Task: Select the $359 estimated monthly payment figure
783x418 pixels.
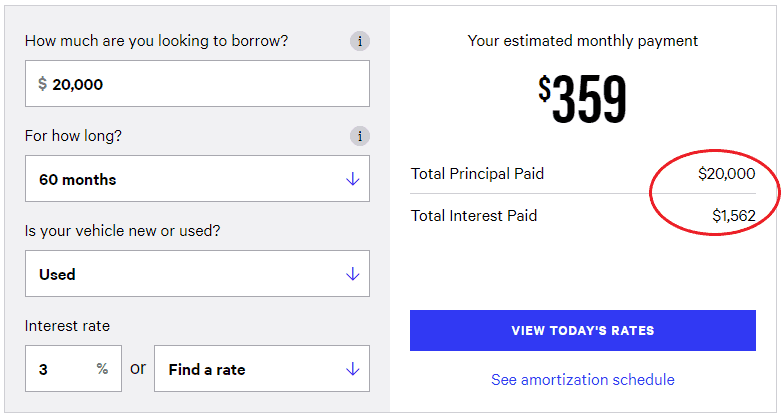Action: [x=582, y=99]
